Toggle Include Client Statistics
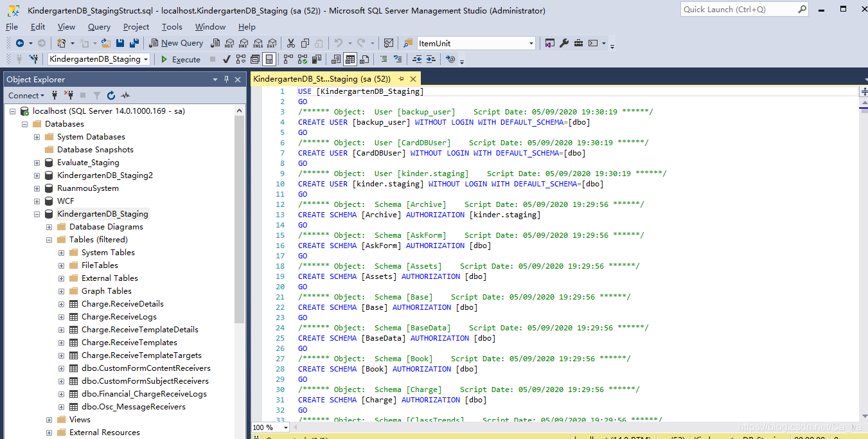 click(x=316, y=59)
